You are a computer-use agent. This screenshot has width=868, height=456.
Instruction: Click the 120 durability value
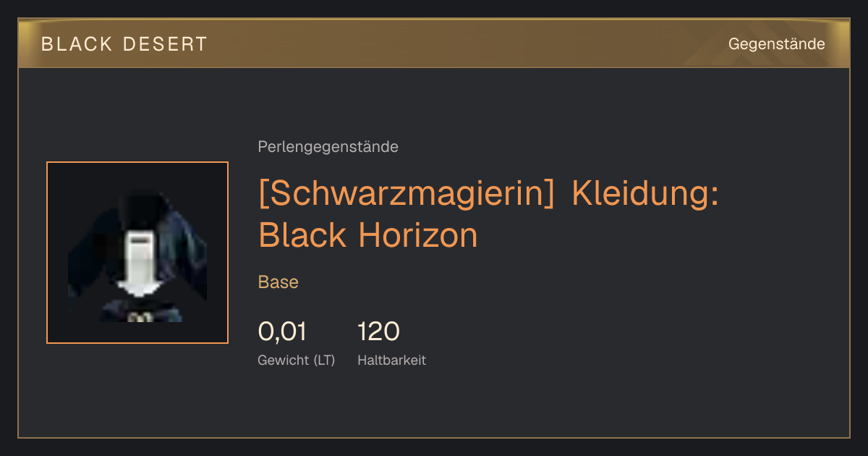coord(378,332)
